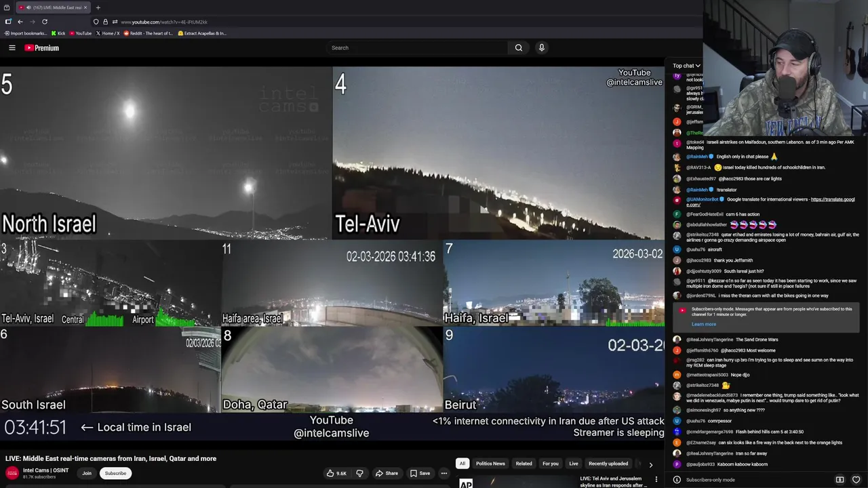
Task: Open a new browser tab
Action: click(98, 7)
